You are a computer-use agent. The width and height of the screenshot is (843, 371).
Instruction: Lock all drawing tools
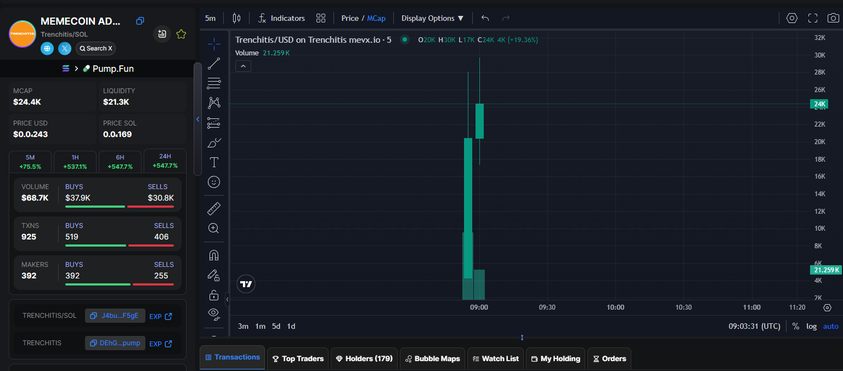tap(213, 295)
